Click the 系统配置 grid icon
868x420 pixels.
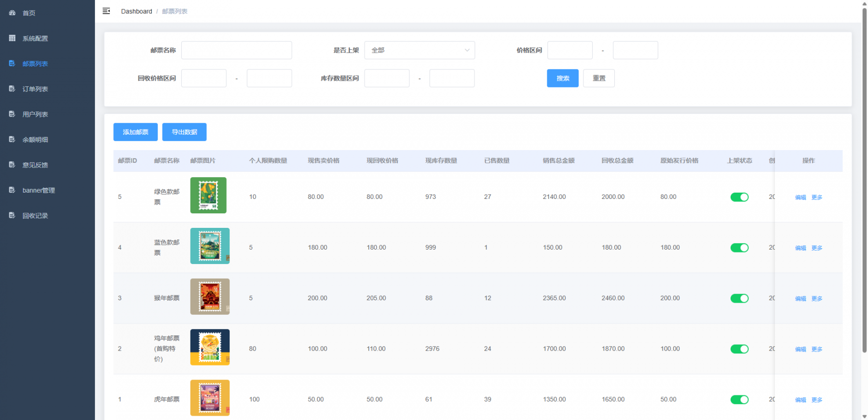pos(12,38)
